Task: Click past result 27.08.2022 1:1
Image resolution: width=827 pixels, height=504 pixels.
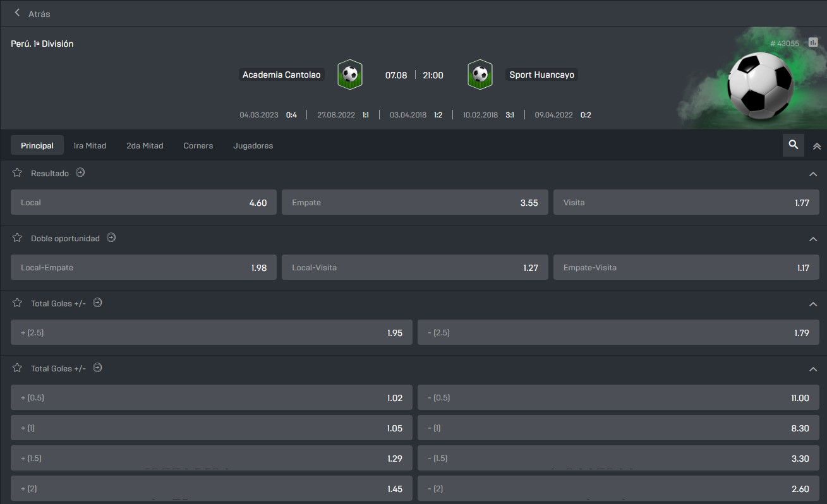Action: tap(343, 115)
